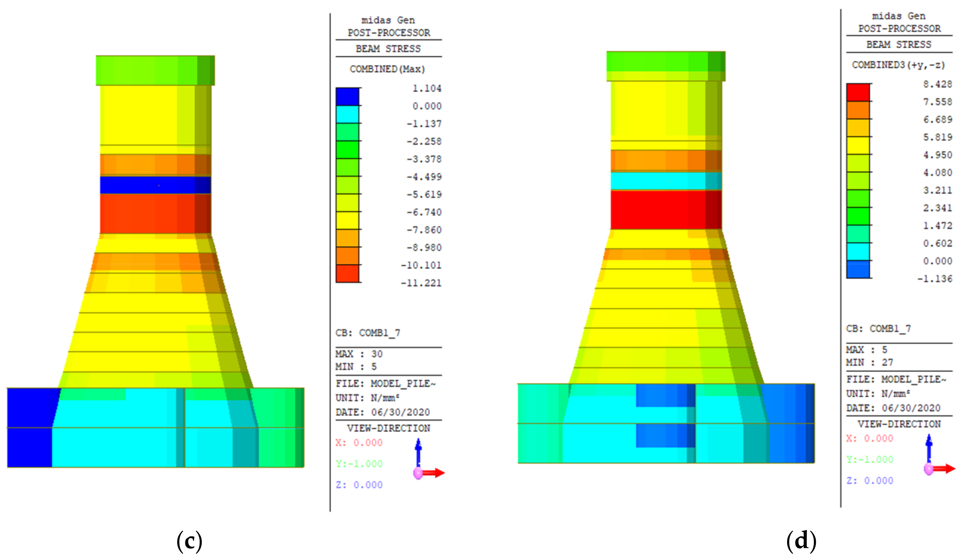Click the cyan band on right pier model
961x560 pixels.
[666, 181]
